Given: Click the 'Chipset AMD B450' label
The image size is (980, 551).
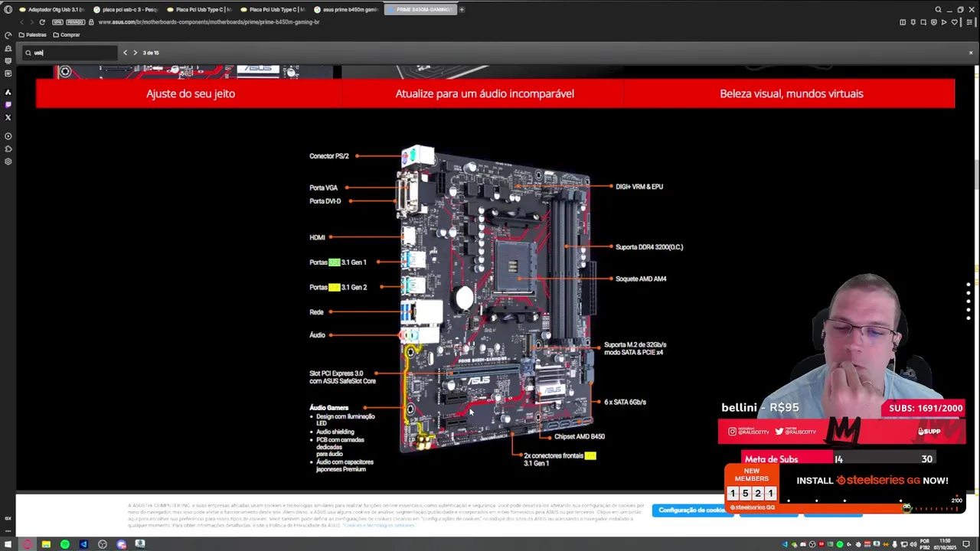Looking at the screenshot, I should 580,436.
